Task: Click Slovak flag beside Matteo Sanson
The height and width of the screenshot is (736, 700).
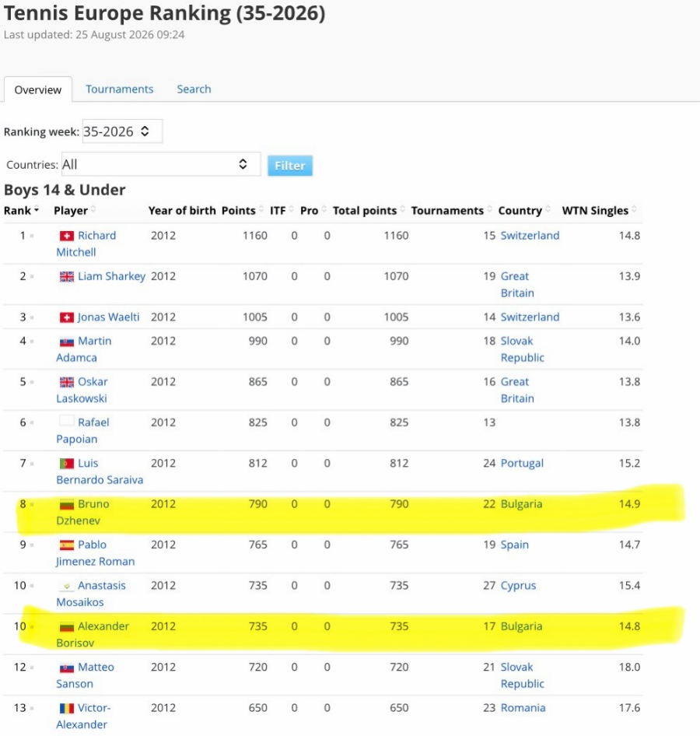Action: [x=67, y=668]
